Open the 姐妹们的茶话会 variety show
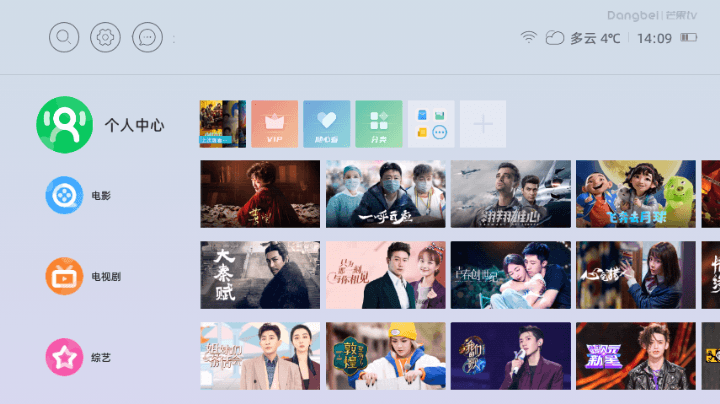The height and width of the screenshot is (404, 720). pyautogui.click(x=260, y=356)
